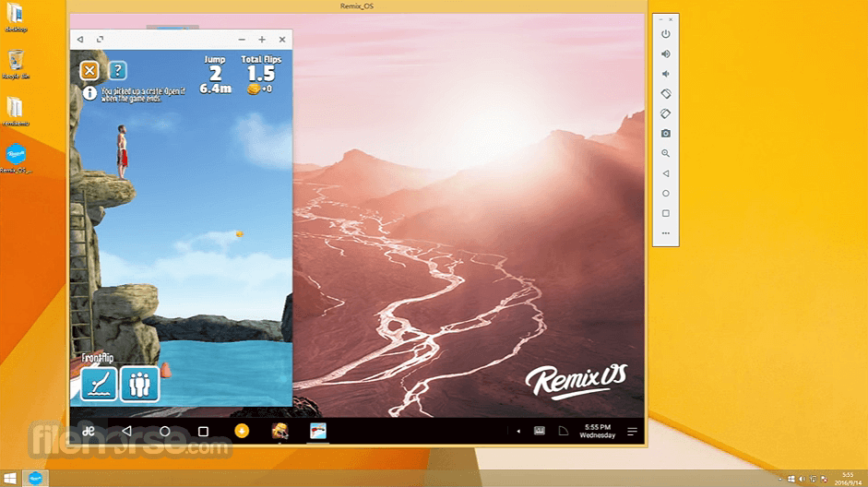The height and width of the screenshot is (487, 868).
Task: Toggle fullscreen for the game window
Action: tap(101, 40)
